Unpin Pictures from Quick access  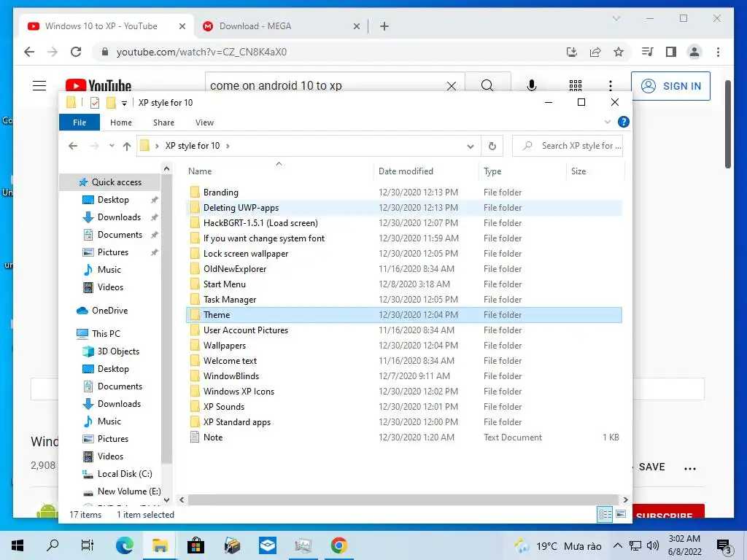pos(155,252)
